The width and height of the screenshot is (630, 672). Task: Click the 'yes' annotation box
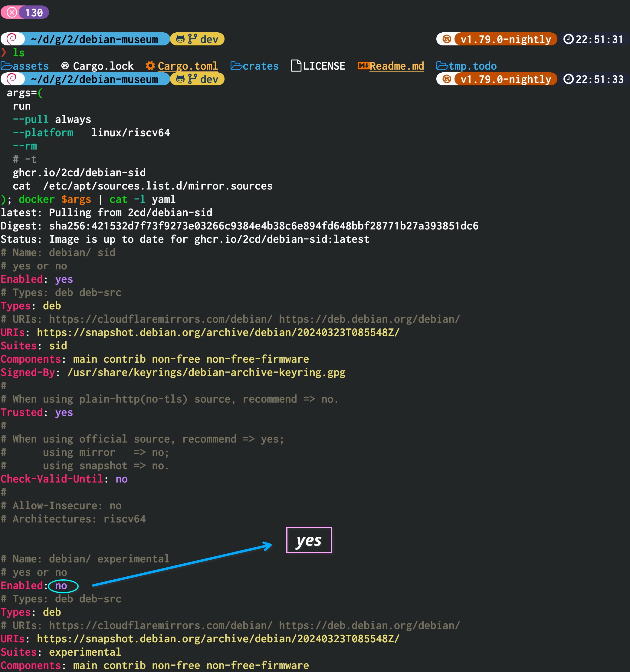[x=309, y=540]
